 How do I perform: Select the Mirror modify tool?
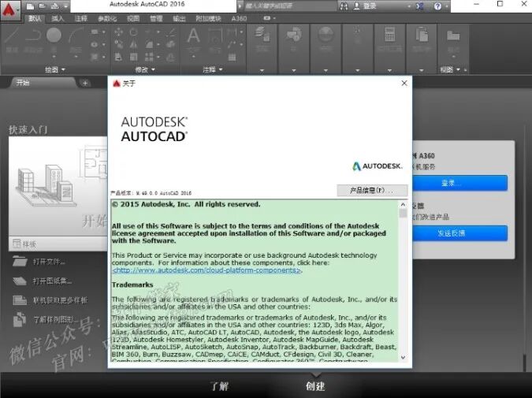tap(134, 44)
